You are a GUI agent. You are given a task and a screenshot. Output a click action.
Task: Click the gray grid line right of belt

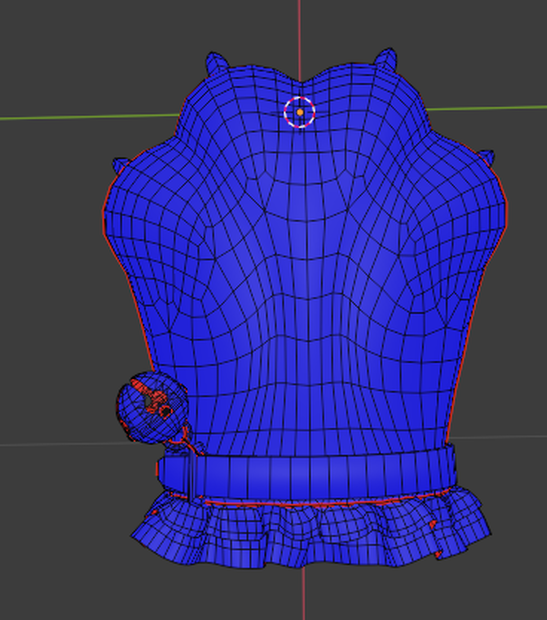click(x=498, y=437)
